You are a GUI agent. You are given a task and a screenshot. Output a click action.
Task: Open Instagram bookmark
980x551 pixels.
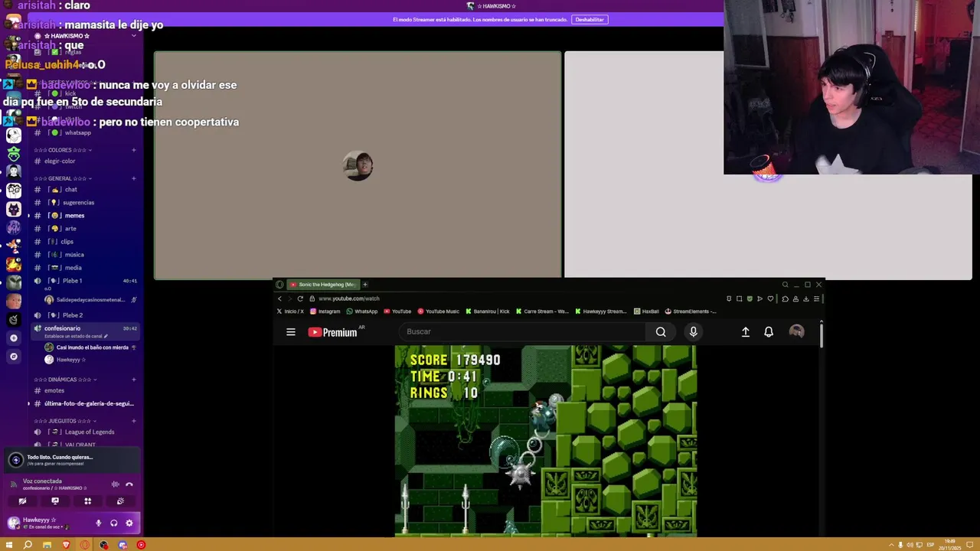(325, 311)
